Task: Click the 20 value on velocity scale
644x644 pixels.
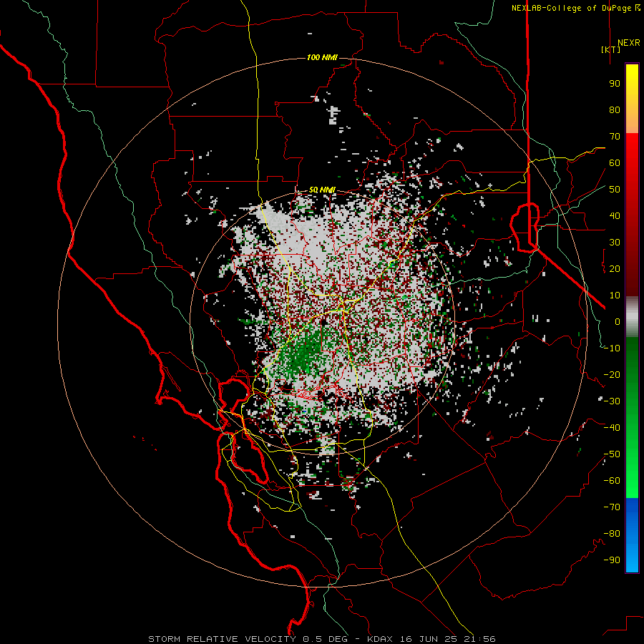Action: 615,268
